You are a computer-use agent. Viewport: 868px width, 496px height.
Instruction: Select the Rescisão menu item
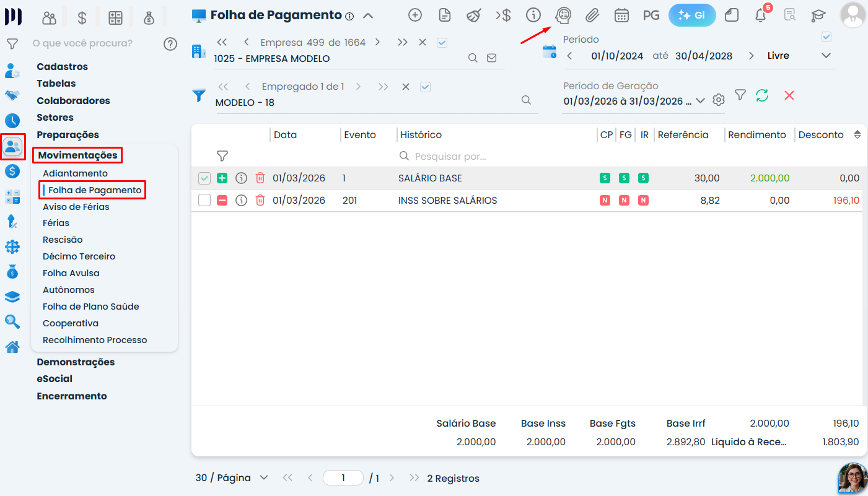point(63,240)
